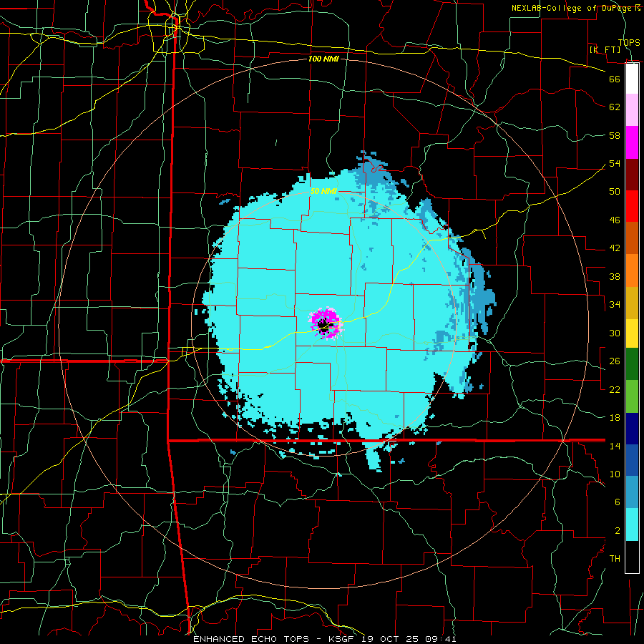Click the dark red legend swatch
The height and width of the screenshot is (644, 644).
(x=632, y=175)
